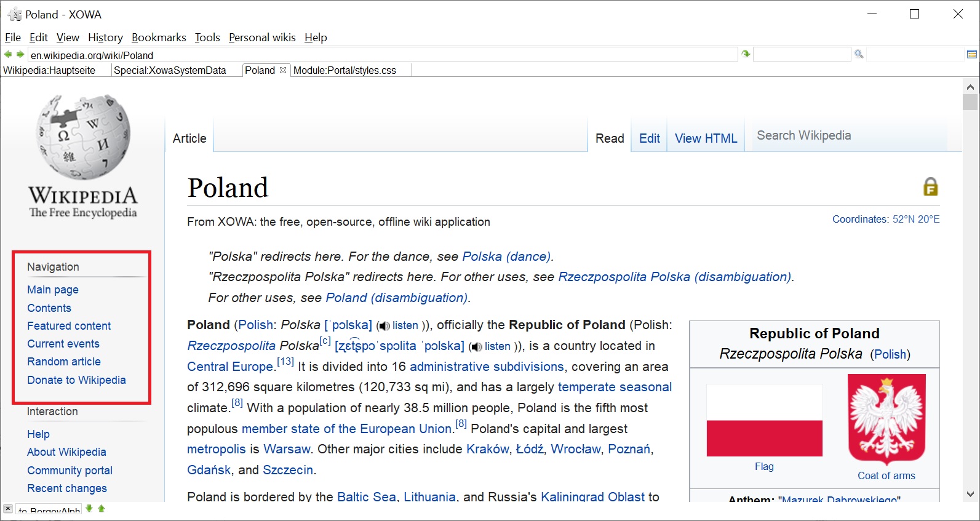The width and height of the screenshot is (980, 521).
Task: Open the Random article link
Action: point(64,362)
